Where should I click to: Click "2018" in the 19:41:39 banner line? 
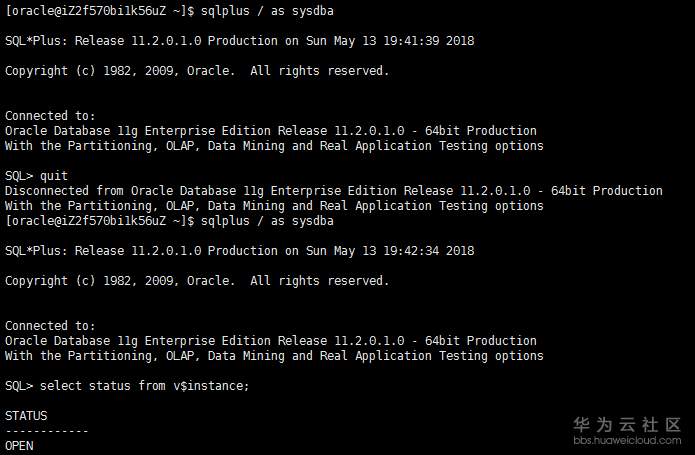click(460, 41)
